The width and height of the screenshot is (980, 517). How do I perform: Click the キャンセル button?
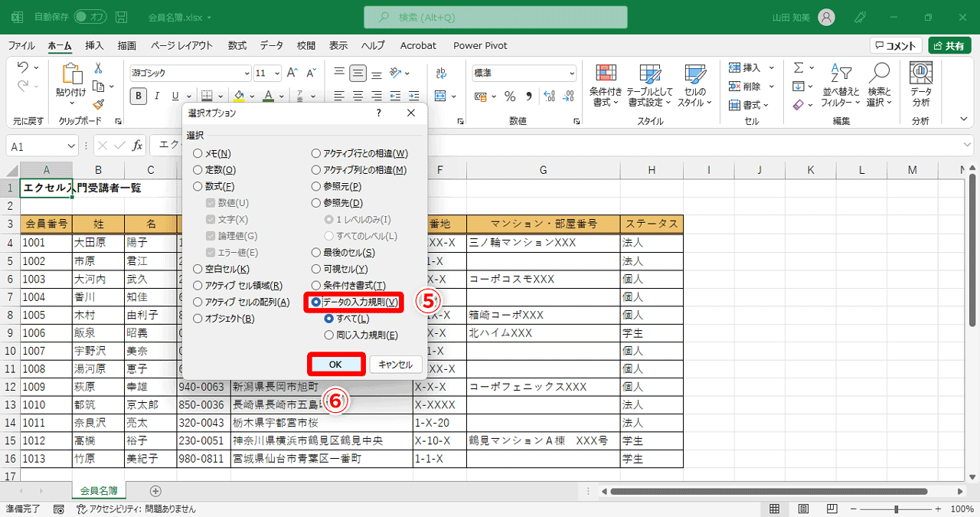pos(395,364)
